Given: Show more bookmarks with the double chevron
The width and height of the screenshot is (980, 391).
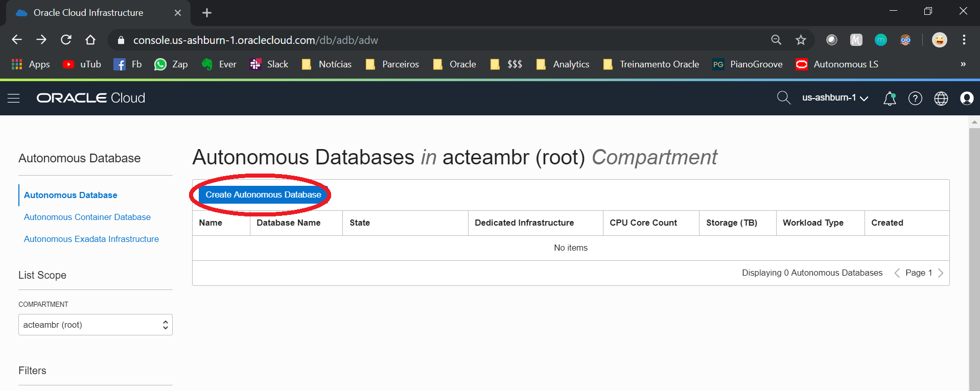Looking at the screenshot, I should [963, 64].
